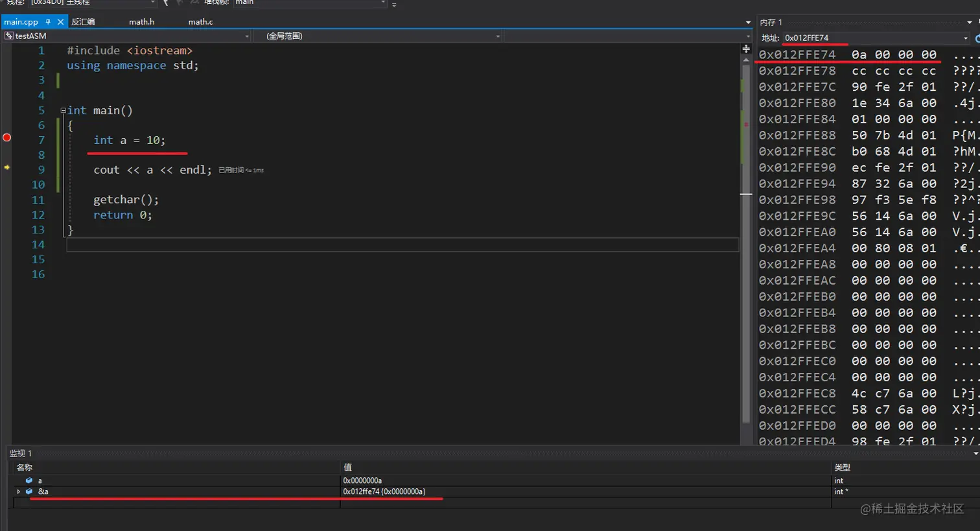Click code line 'int a = 10;'
The width and height of the screenshot is (980, 531).
(x=130, y=141)
